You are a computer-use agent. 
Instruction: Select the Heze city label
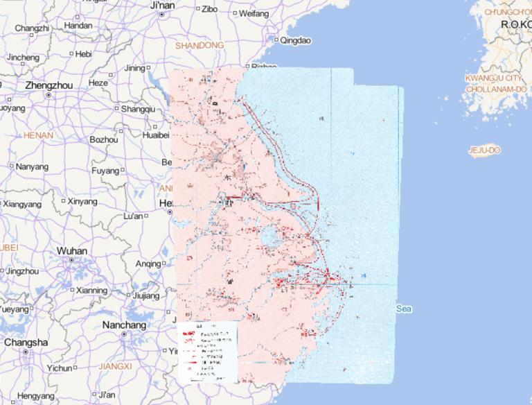tap(98, 83)
